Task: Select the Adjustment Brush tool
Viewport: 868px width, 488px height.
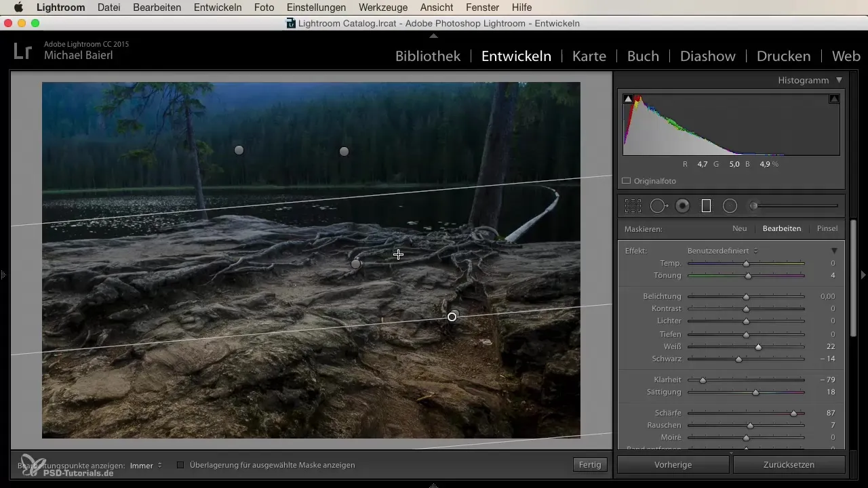Action: coord(793,205)
